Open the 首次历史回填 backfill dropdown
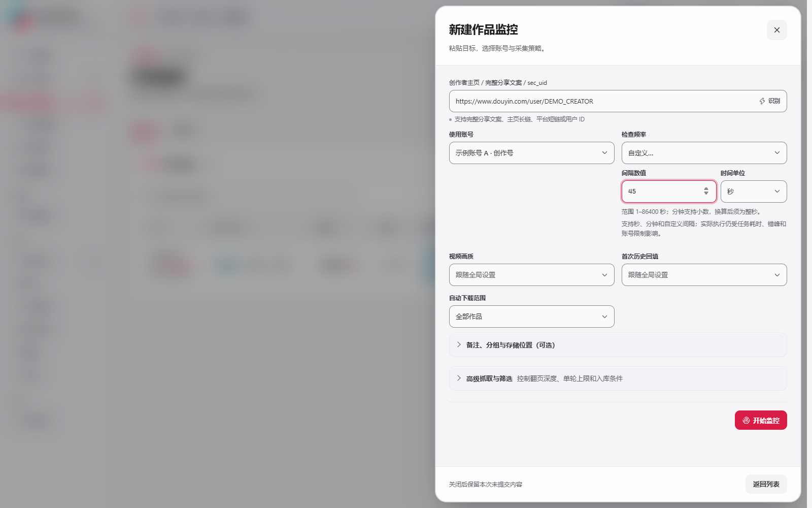Viewport: 812px width, 508px height. [x=704, y=275]
